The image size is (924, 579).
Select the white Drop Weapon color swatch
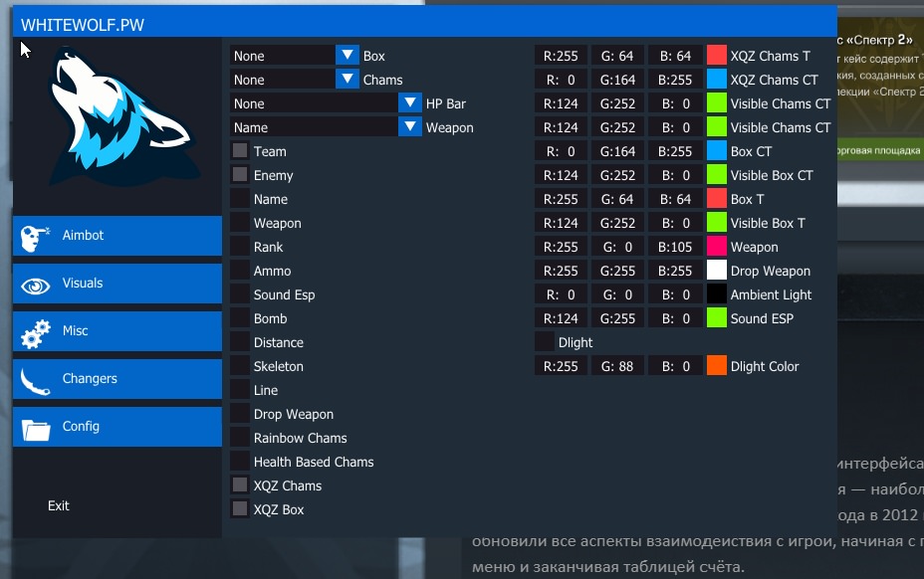(717, 271)
